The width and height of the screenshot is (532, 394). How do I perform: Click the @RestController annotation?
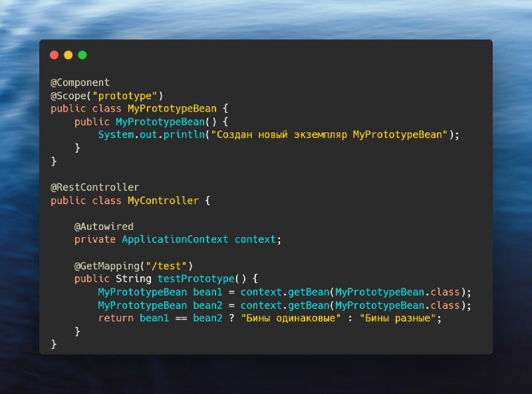(94, 187)
